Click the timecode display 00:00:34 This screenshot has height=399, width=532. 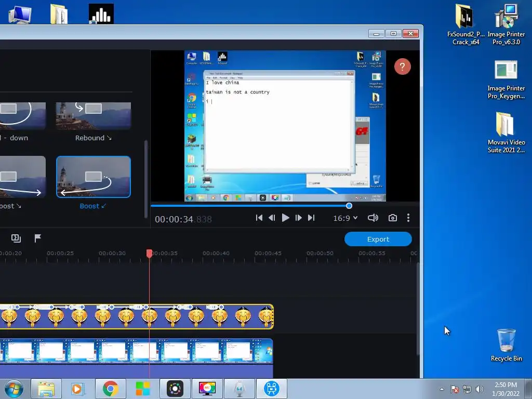pos(183,219)
